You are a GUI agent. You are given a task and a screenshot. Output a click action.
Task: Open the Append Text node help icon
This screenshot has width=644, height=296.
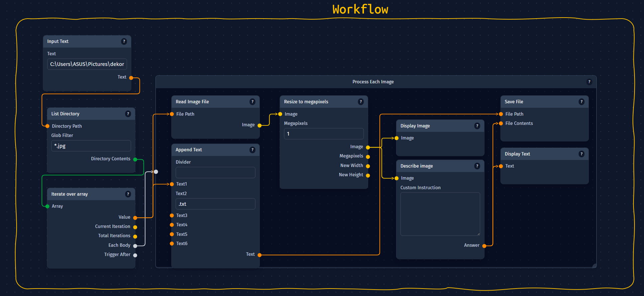[x=252, y=150]
